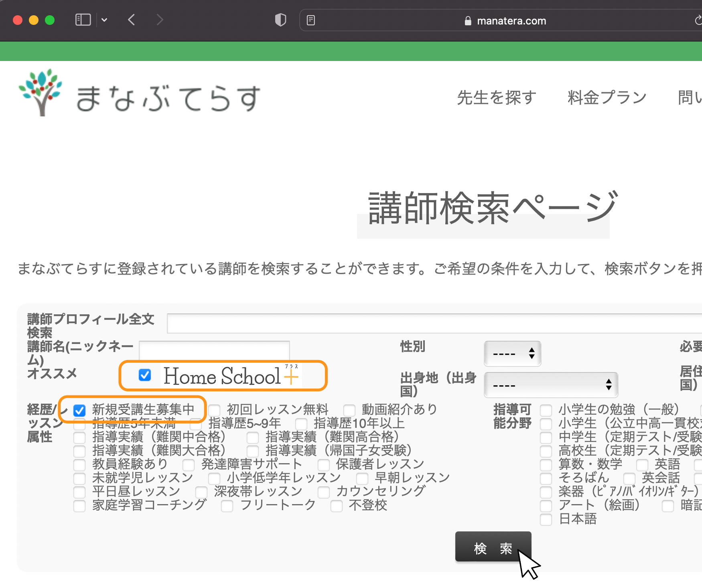Open the 性別 dropdown menu
702x588 pixels.
click(x=512, y=353)
